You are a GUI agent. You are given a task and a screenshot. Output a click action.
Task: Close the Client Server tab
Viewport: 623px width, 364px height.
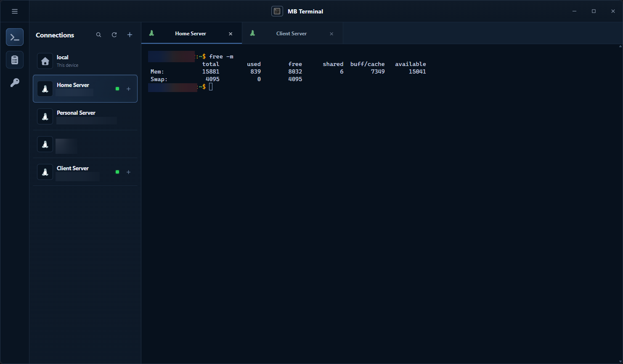(331, 34)
